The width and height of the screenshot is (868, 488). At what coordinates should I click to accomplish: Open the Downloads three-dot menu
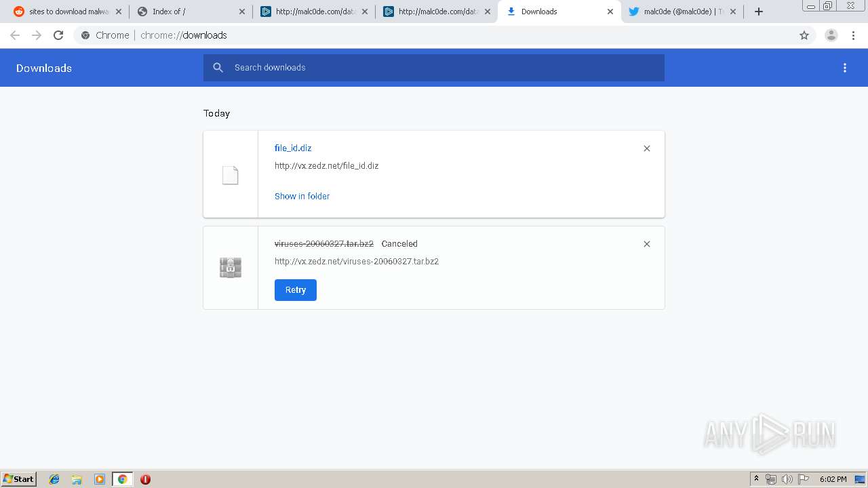[x=845, y=68]
